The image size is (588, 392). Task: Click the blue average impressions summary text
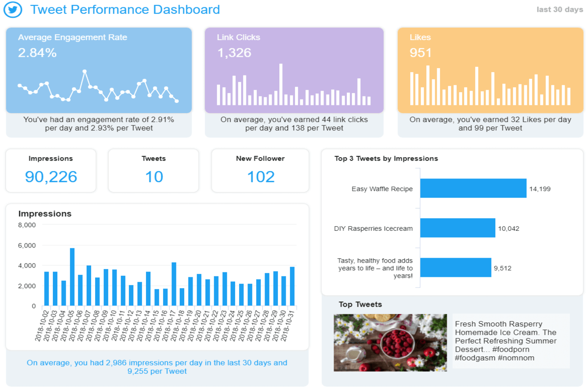point(157,367)
